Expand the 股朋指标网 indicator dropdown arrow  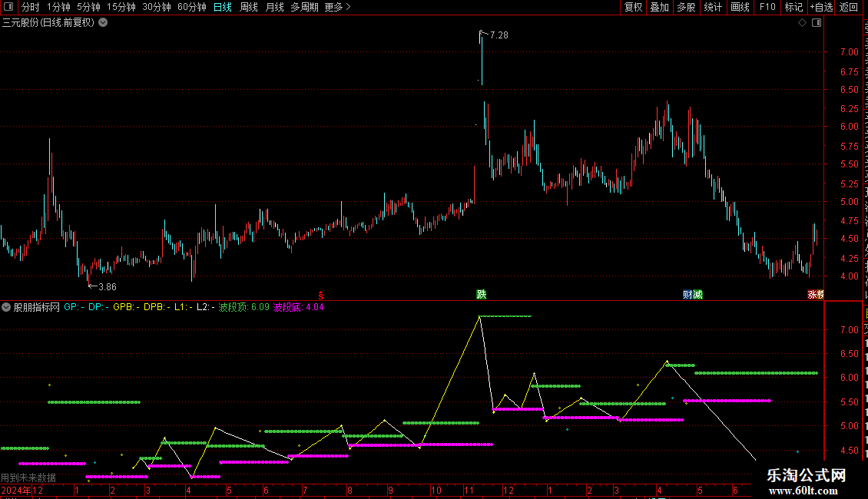pyautogui.click(x=6, y=307)
